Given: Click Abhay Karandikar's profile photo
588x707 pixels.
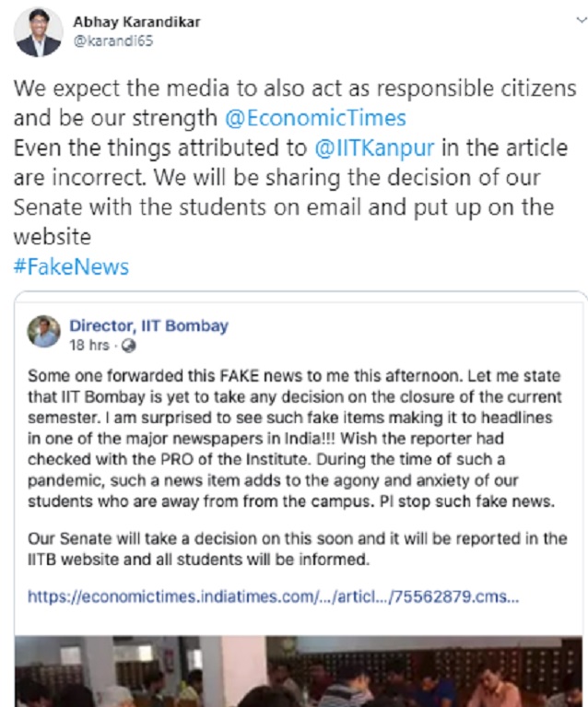Looking at the screenshot, I should 39,33.
